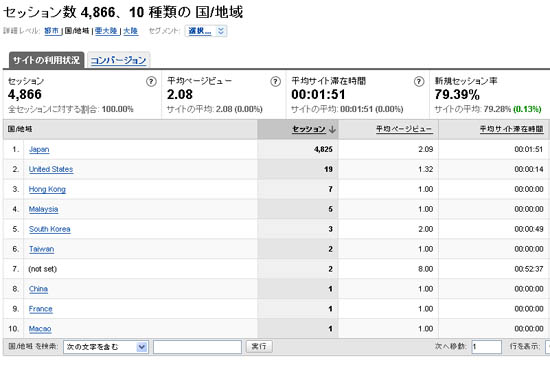550x376 pixels.
Task: Click the 2.08 average page view summary
Action: pos(180,95)
